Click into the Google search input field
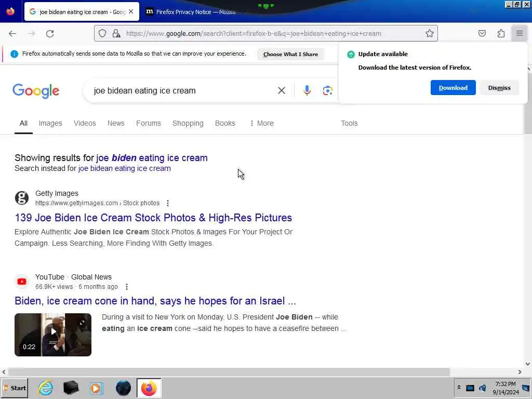The width and height of the screenshot is (532, 399). (x=183, y=90)
